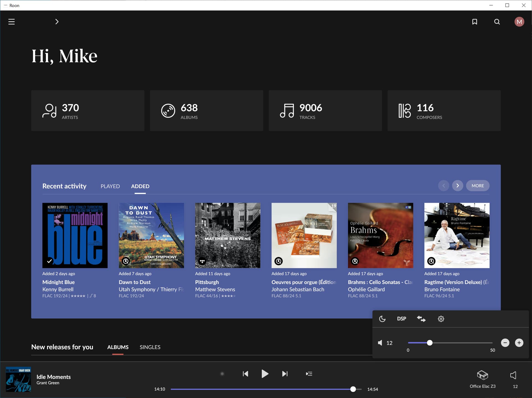The height and width of the screenshot is (398, 532).
Task: Open artist Kenny Burrell
Action: point(58,289)
